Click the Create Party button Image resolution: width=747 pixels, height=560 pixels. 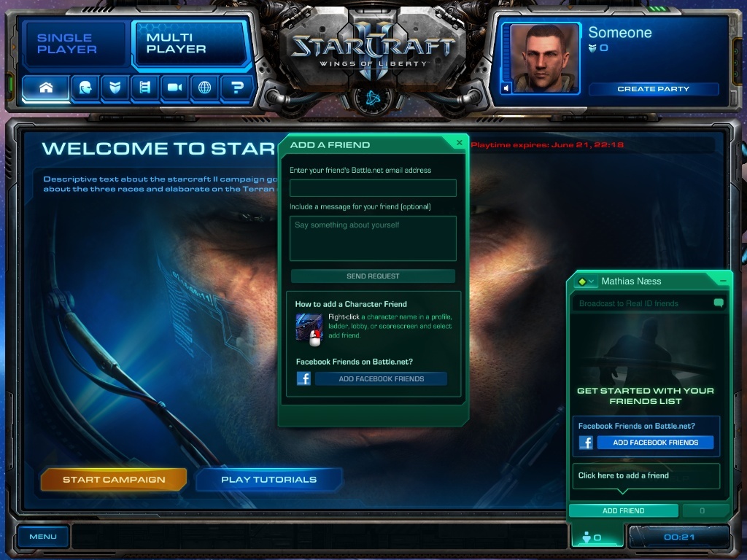(653, 89)
